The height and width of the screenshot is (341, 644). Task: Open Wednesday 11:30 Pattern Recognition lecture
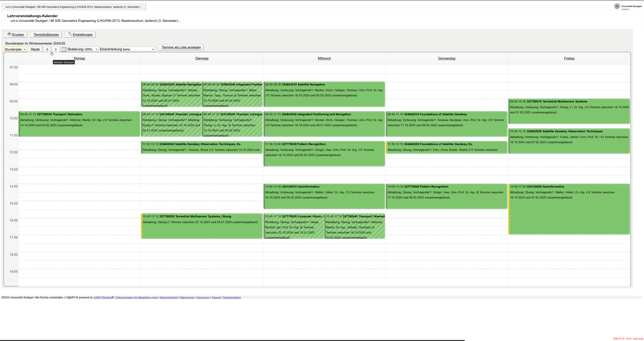324,154
